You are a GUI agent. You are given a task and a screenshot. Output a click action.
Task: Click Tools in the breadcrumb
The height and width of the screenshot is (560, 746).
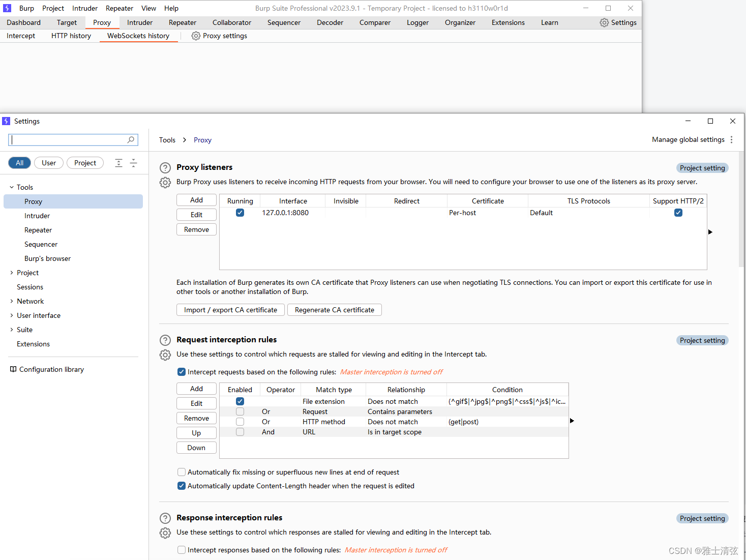click(167, 140)
